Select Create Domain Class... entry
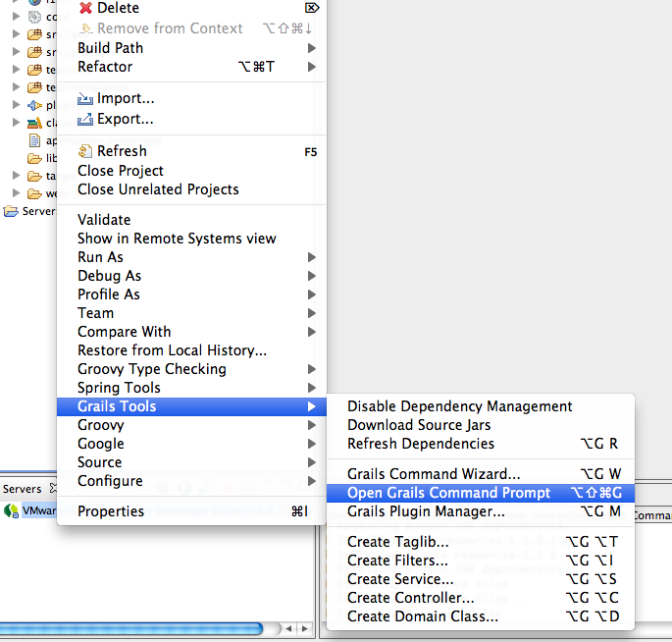The width and height of the screenshot is (672, 642). (481, 616)
